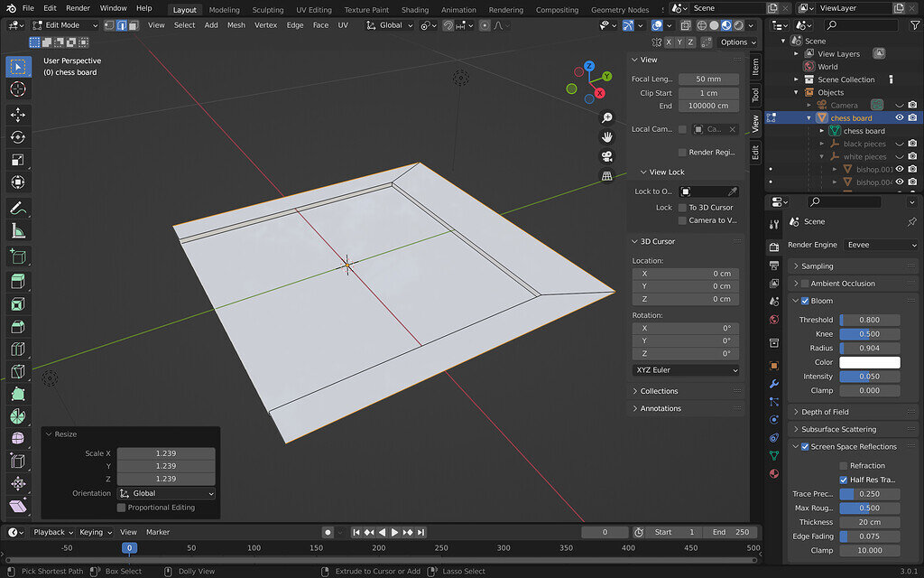
Task: Select the Rotate tool in toolbar
Action: pos(18,137)
